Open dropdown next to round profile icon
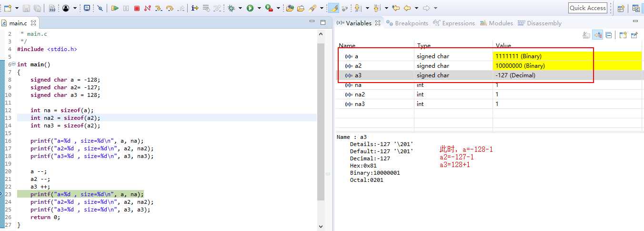This screenshot has height=231, width=644. pos(75,8)
